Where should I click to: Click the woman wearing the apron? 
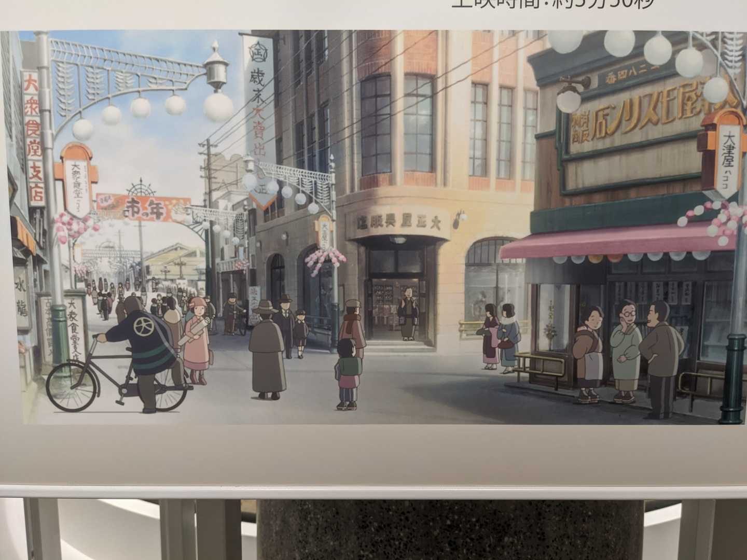(589, 354)
